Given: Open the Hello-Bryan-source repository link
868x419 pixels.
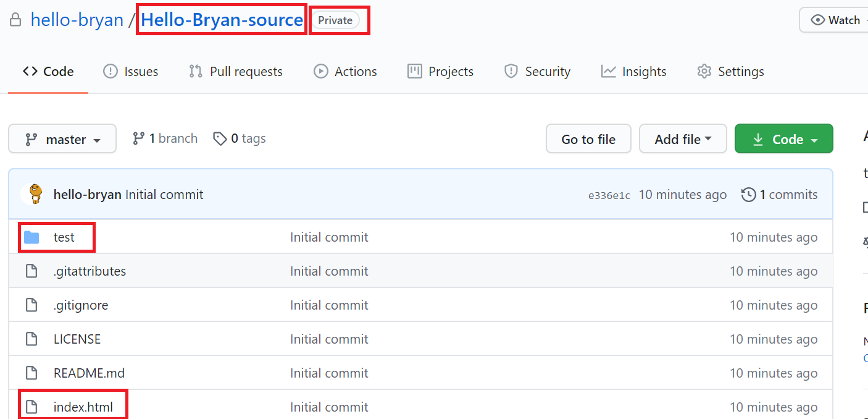Looking at the screenshot, I should pos(222,20).
